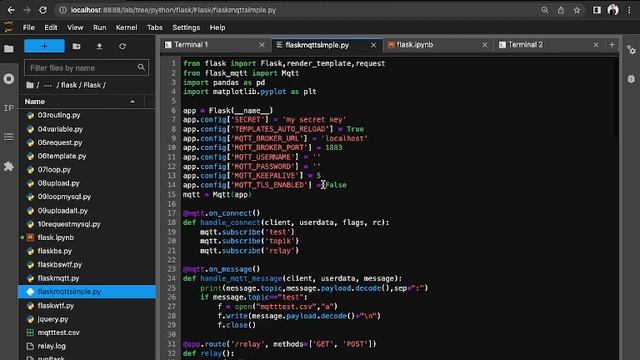Open the Tabs menu
The image size is (640, 360).
[155, 28]
